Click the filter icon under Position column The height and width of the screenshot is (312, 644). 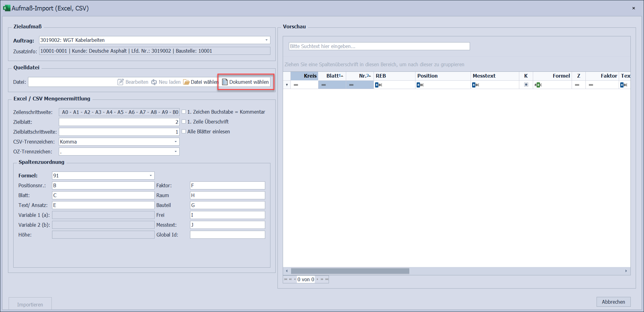(420, 85)
